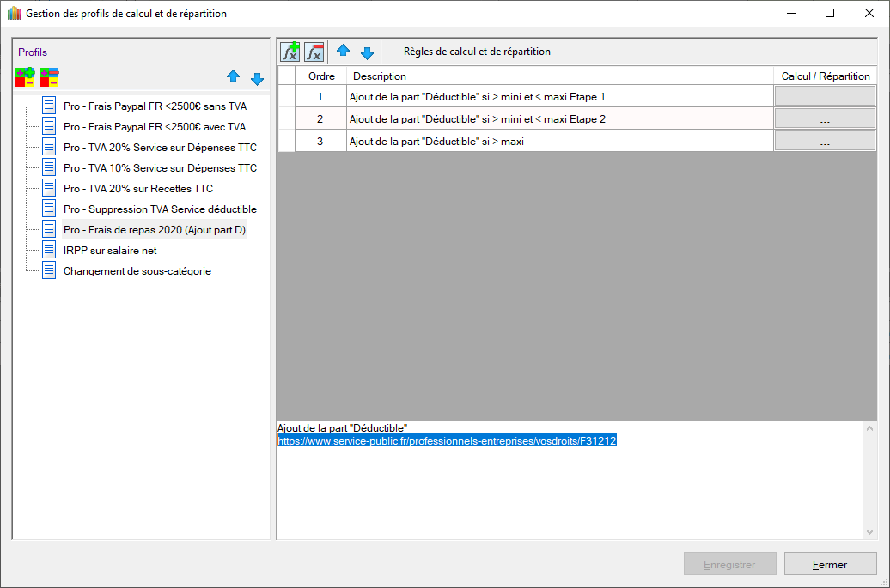Click the delete profile icon
The image size is (890, 588).
pyautogui.click(x=49, y=77)
